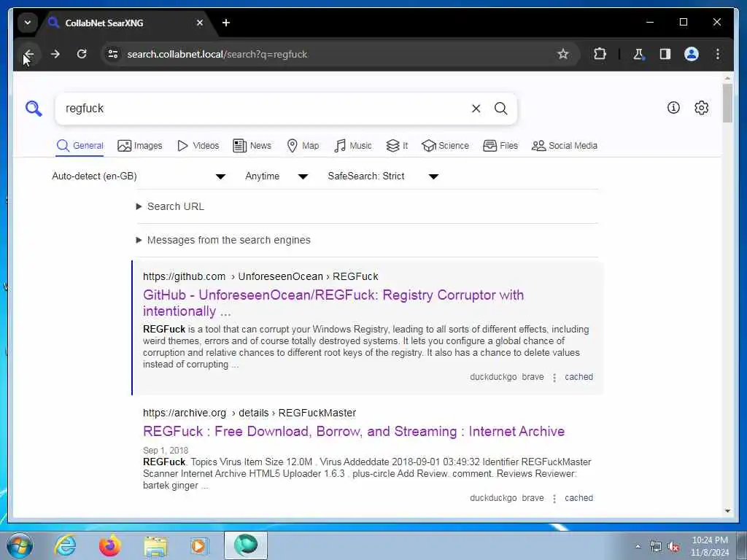Switch to the General category tab
The image size is (747, 560).
coord(80,146)
